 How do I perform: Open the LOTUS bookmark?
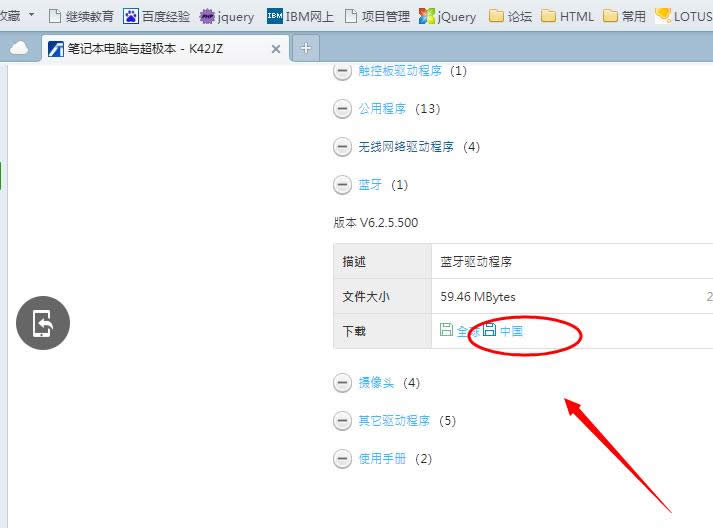[683, 16]
